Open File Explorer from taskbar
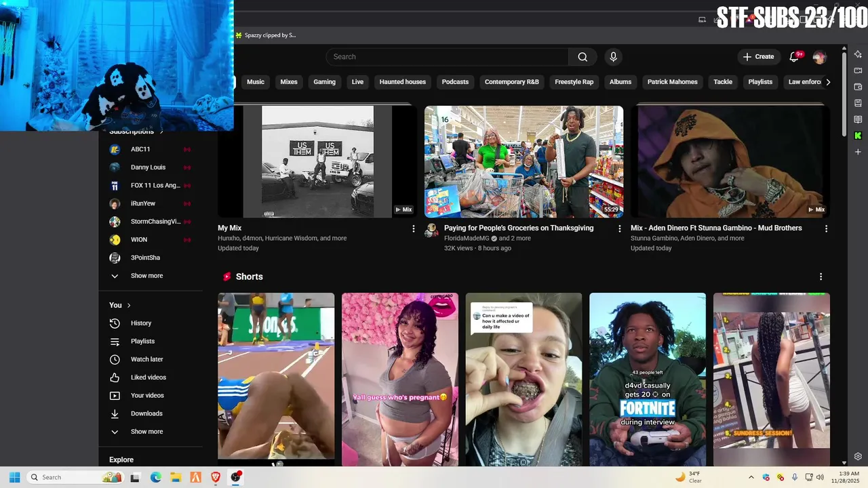This screenshot has width=868, height=488. click(x=176, y=477)
